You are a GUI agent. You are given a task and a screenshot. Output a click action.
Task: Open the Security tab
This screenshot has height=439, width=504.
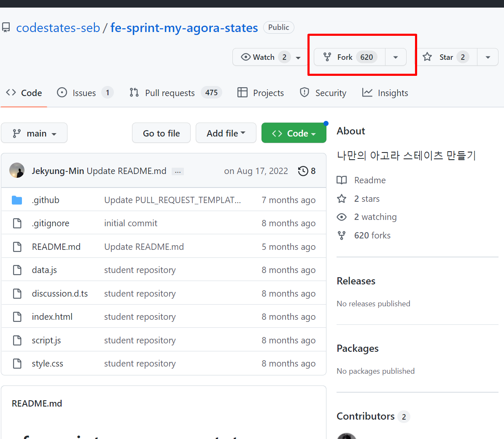coord(323,93)
